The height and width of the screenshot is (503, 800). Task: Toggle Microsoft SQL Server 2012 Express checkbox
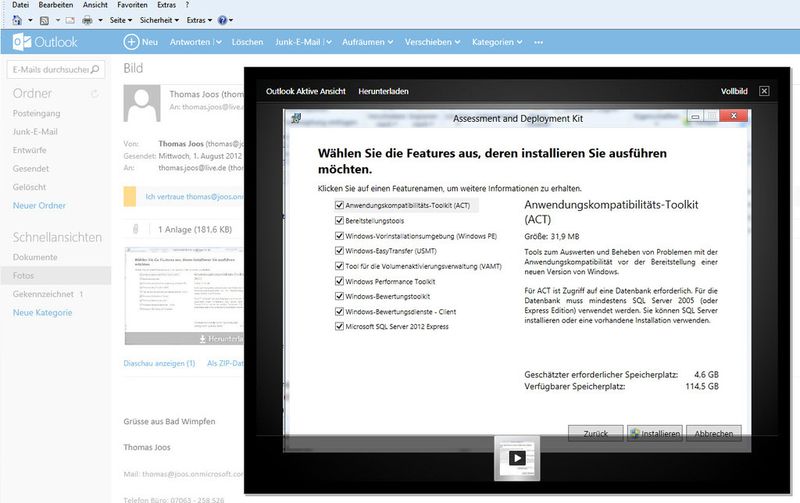tap(339, 326)
